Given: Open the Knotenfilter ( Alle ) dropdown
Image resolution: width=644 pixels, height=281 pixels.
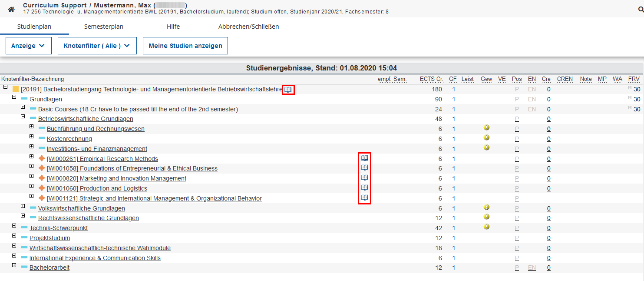Looking at the screenshot, I should [97, 46].
